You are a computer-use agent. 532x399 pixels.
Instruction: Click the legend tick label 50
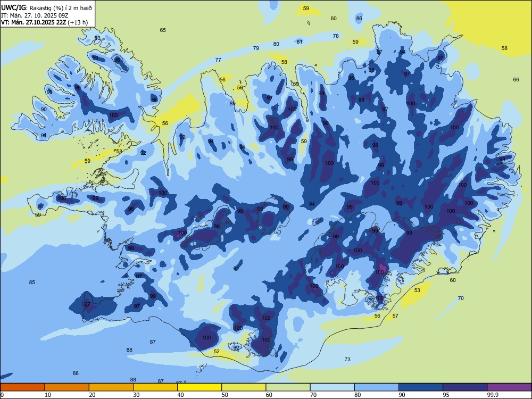225,395
